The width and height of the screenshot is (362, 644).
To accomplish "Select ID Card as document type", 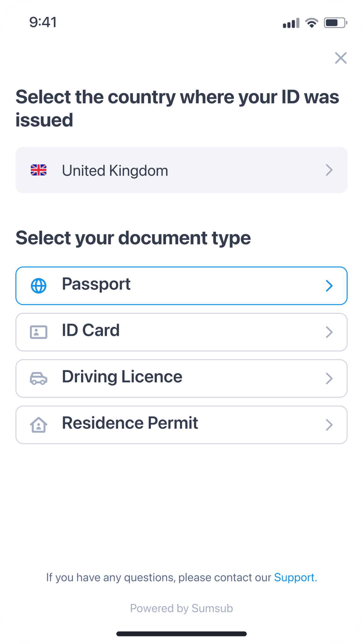I will [181, 332].
